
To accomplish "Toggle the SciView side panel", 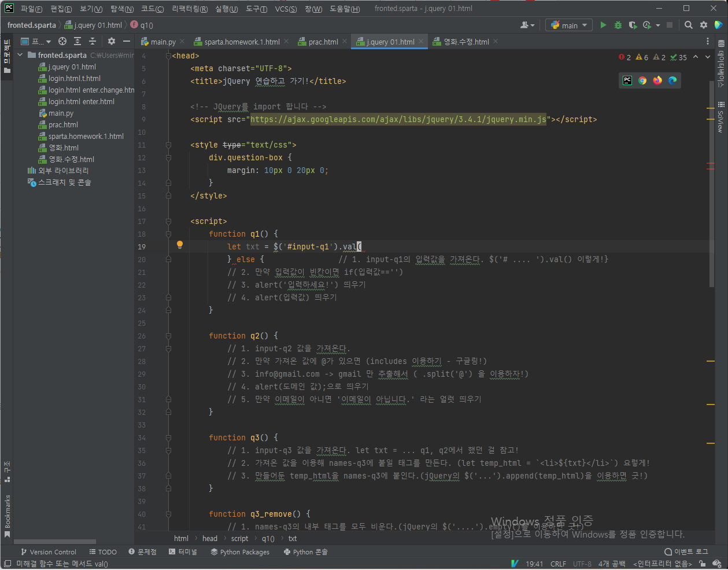I will click(721, 117).
